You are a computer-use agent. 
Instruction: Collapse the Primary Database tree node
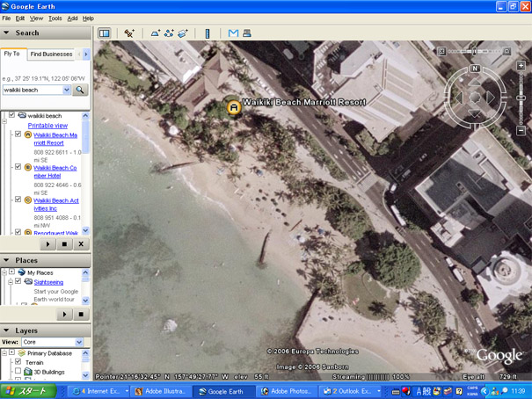(4, 353)
